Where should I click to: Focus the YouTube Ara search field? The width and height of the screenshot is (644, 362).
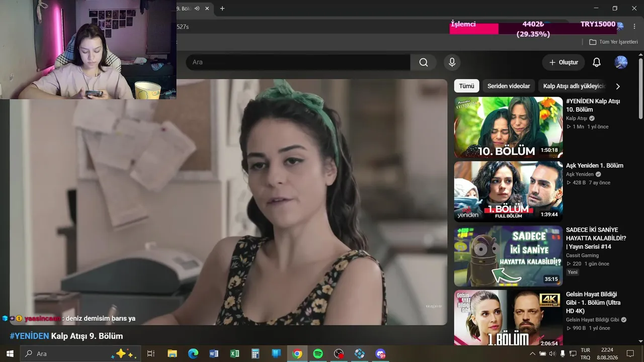(x=298, y=62)
